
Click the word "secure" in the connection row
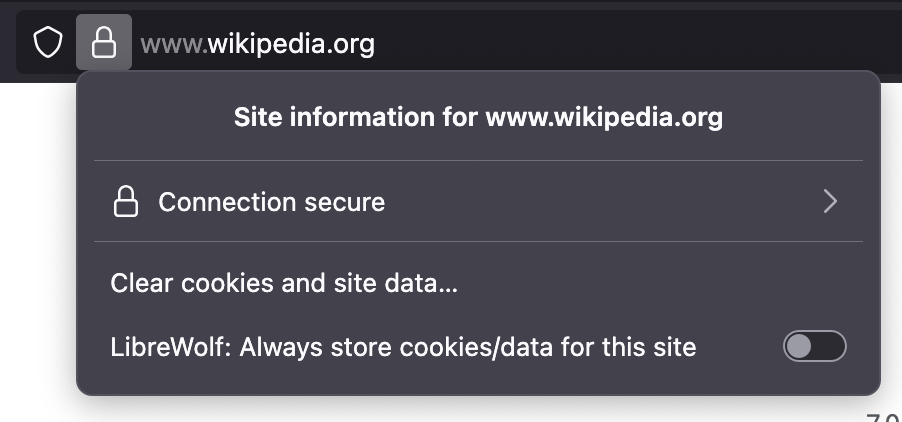point(345,202)
